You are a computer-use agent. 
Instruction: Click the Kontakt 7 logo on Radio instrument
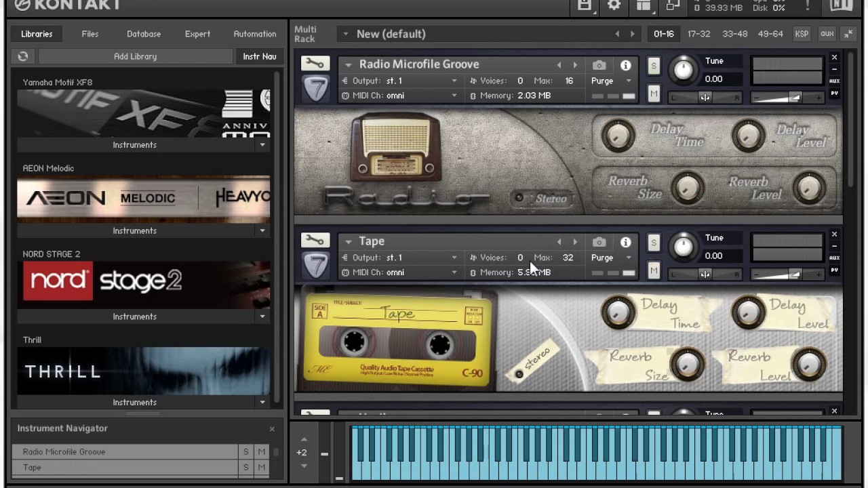click(315, 89)
